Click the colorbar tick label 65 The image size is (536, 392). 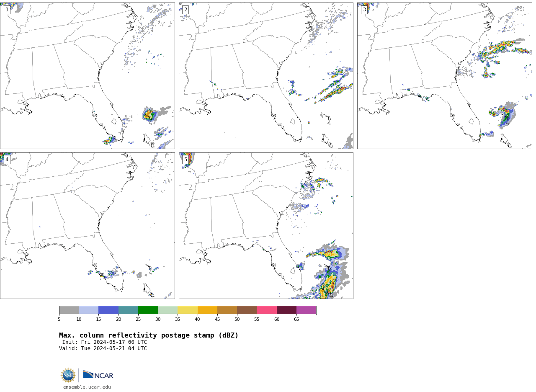pyautogui.click(x=296, y=320)
